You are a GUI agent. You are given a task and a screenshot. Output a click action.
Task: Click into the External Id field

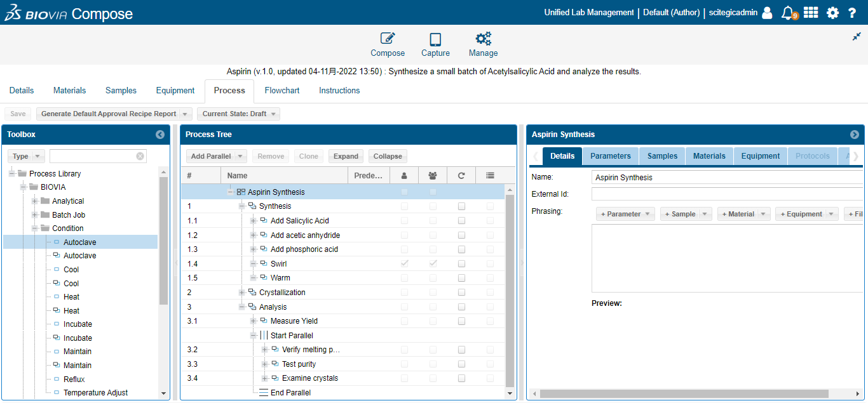(x=728, y=194)
